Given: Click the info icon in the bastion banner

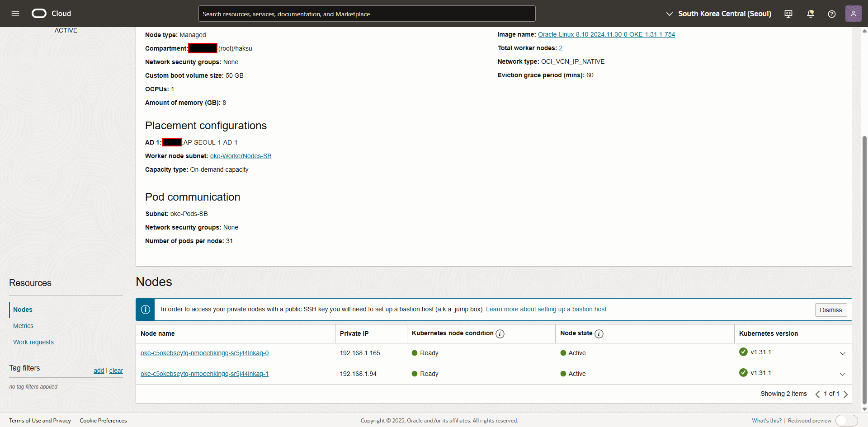Looking at the screenshot, I should pos(146,310).
